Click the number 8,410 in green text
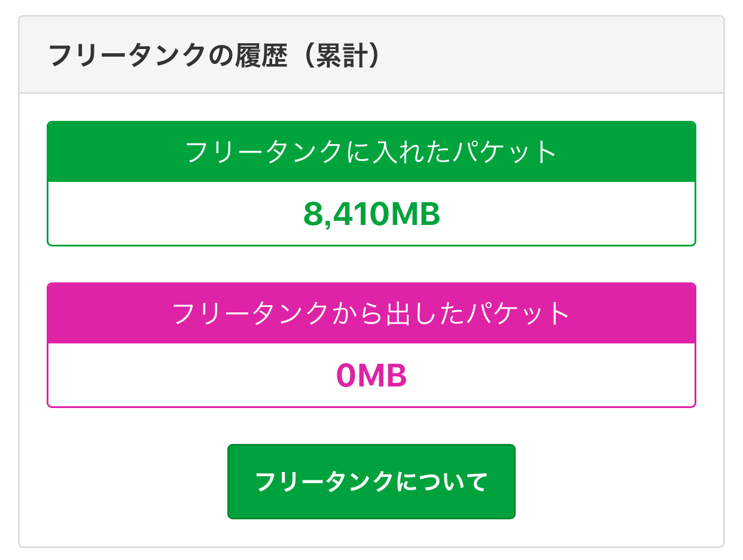 click(343, 214)
